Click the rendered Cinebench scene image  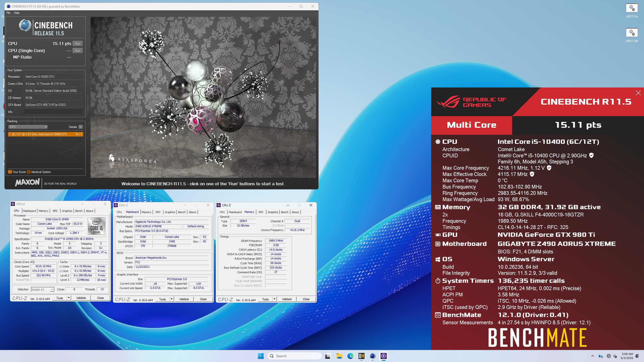pos(203,97)
